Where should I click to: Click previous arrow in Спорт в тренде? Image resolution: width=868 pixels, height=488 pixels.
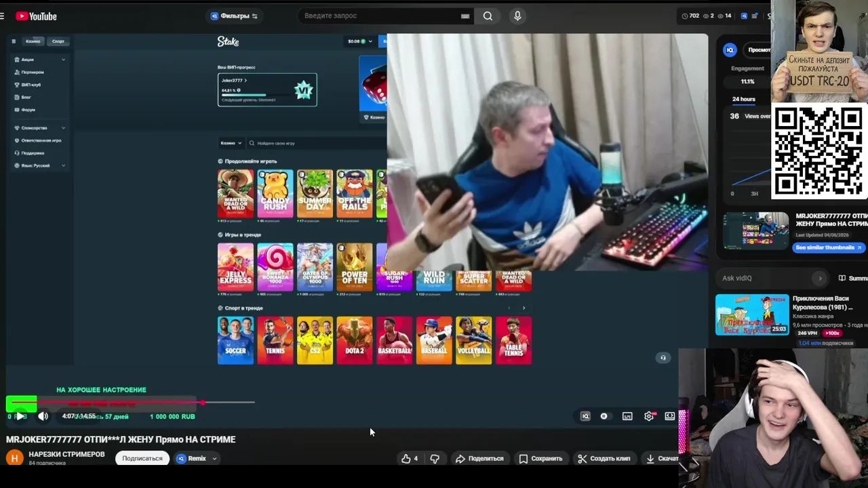tap(509, 308)
